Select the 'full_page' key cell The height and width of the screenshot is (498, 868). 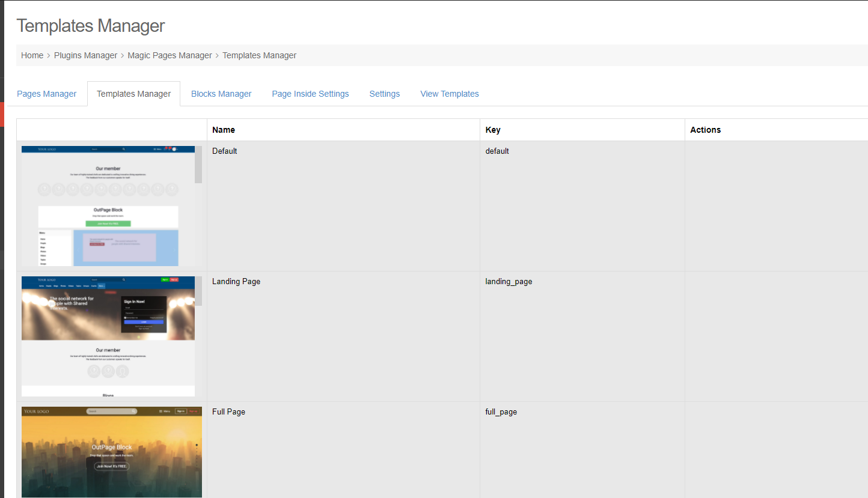(x=582, y=450)
